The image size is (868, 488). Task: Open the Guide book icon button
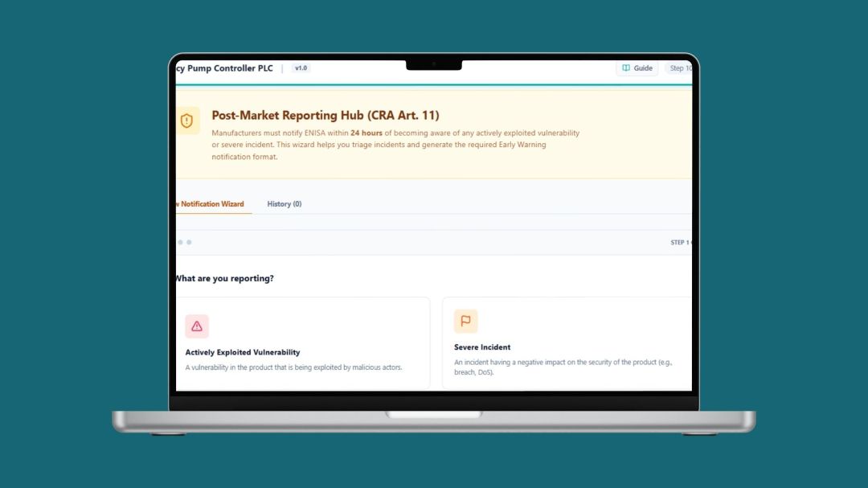[637, 68]
